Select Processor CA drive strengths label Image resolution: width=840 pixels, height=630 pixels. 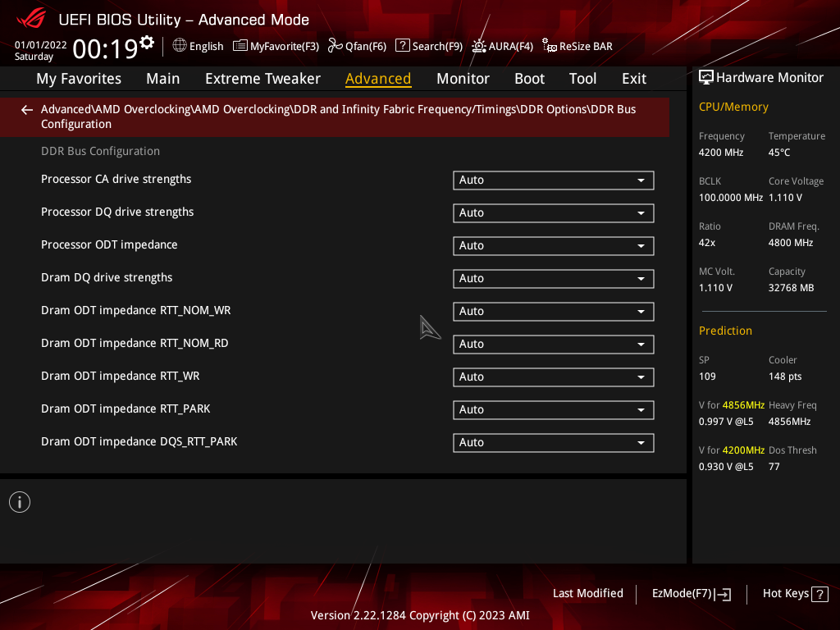click(x=116, y=179)
